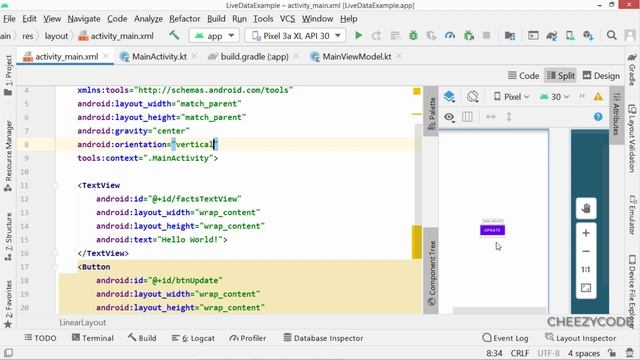This screenshot has height=360, width=640.
Task: Click the yellow inspection indicator square
Action: click(x=417, y=91)
